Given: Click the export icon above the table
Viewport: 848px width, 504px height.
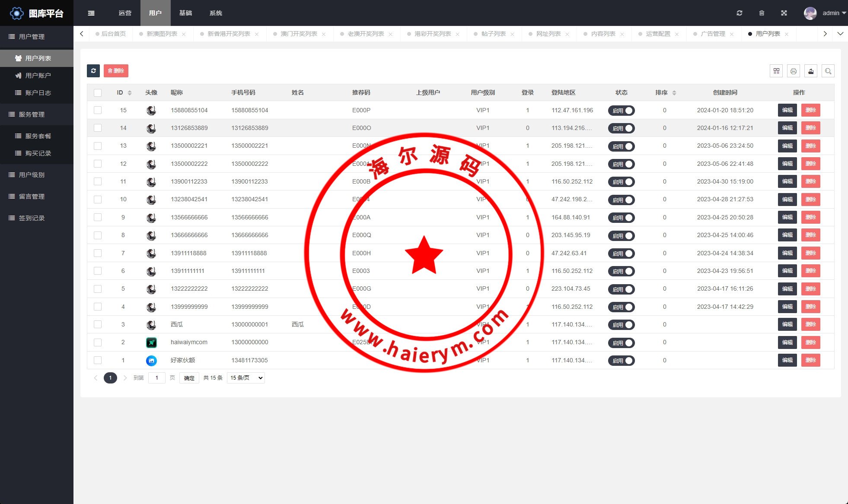Looking at the screenshot, I should [x=811, y=71].
